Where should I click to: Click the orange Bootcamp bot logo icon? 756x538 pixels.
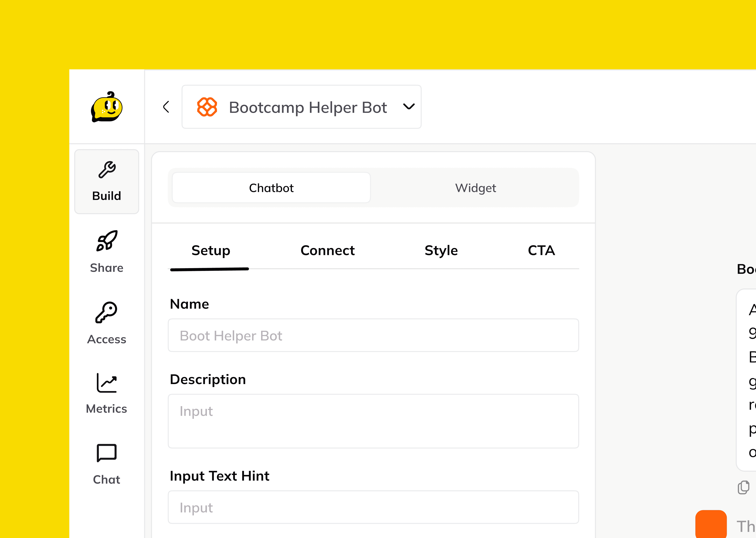(x=207, y=107)
